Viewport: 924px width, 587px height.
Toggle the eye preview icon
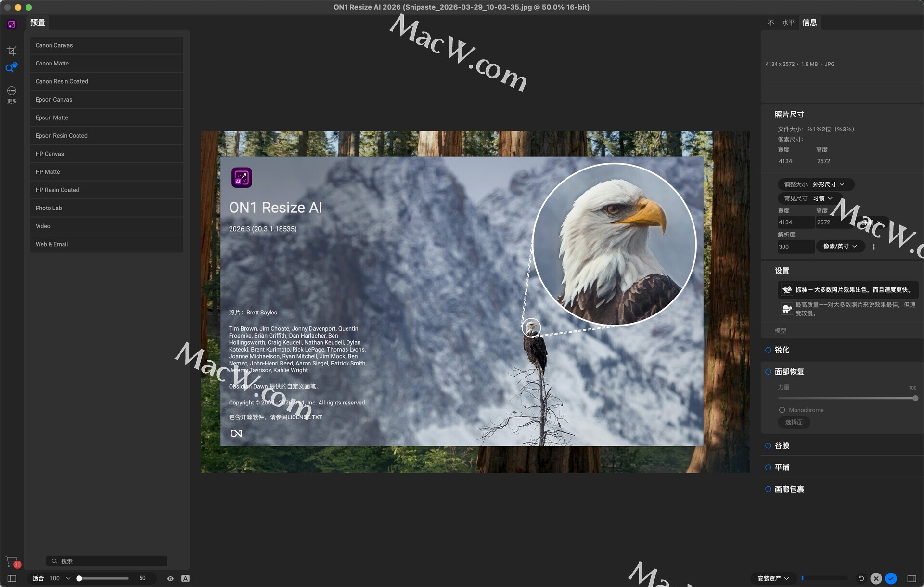click(x=170, y=578)
